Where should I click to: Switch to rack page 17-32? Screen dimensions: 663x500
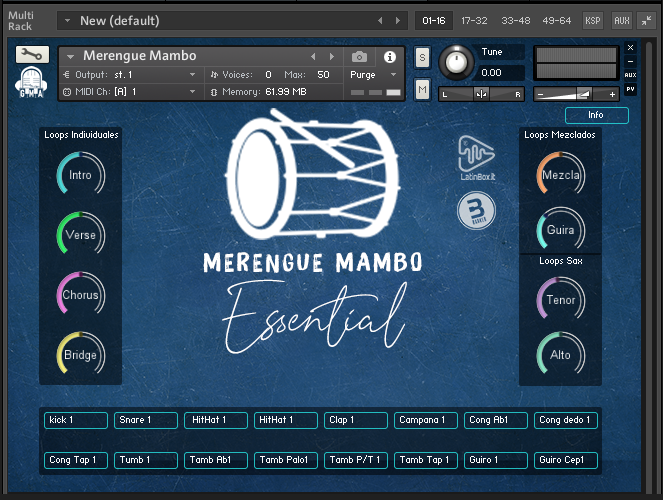pos(474,20)
